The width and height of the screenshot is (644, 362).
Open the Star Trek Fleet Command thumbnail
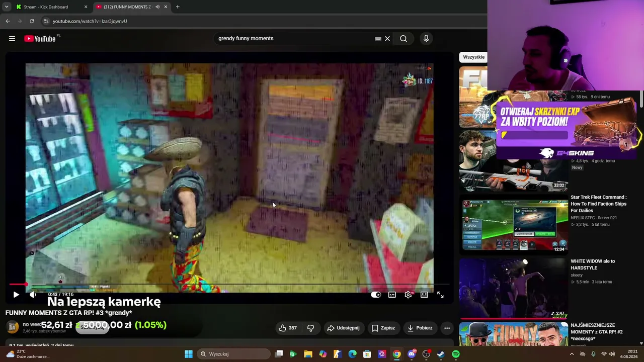click(514, 226)
